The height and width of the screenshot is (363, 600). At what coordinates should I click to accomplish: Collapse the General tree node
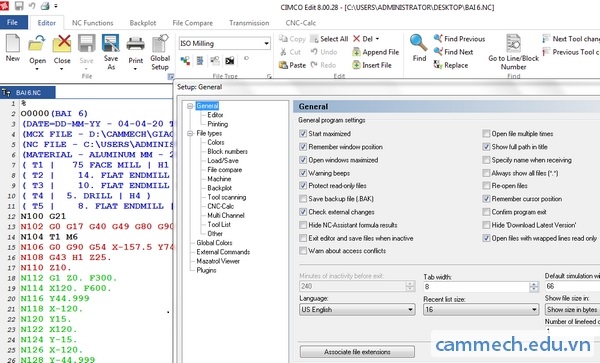(x=190, y=106)
